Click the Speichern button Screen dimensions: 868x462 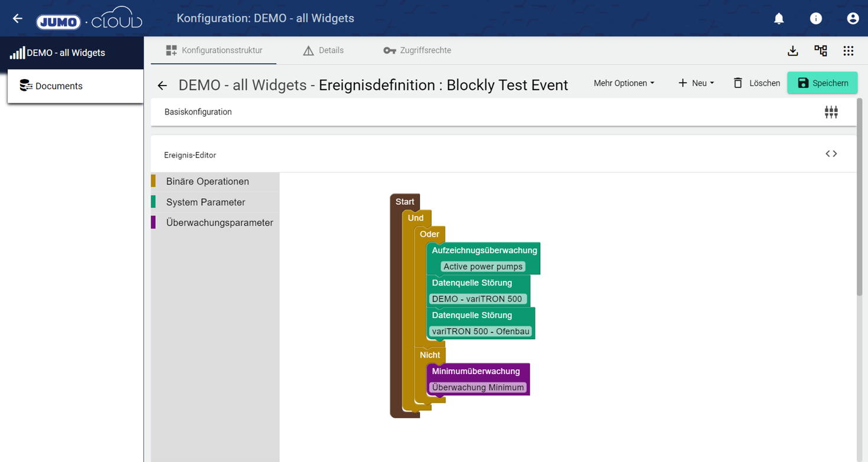click(x=822, y=83)
